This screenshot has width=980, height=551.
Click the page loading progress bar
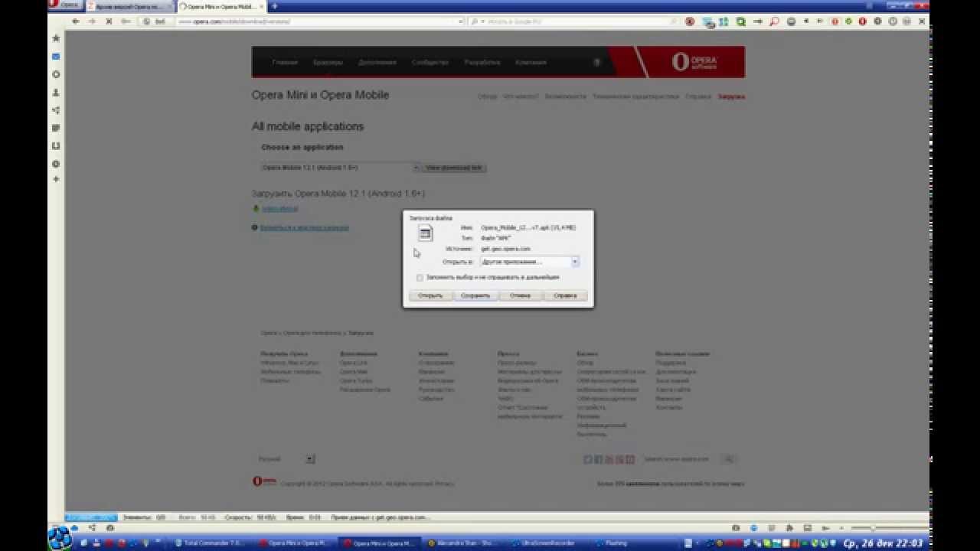point(91,517)
